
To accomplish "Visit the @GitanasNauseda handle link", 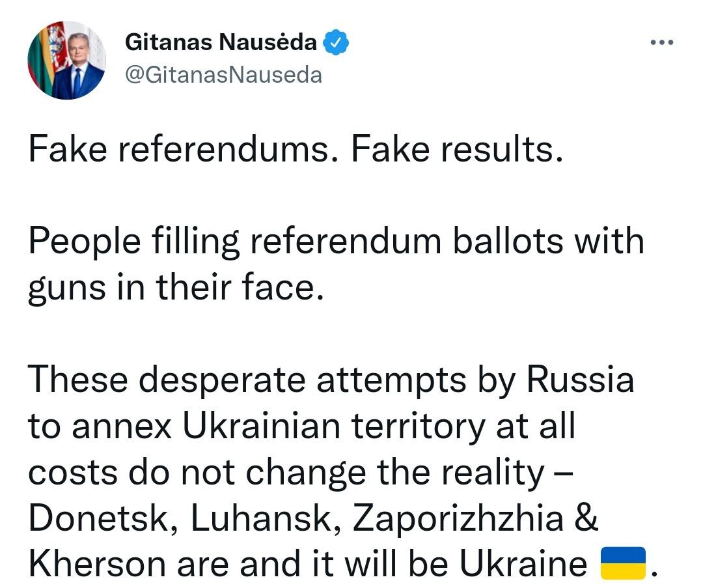I will point(223,76).
